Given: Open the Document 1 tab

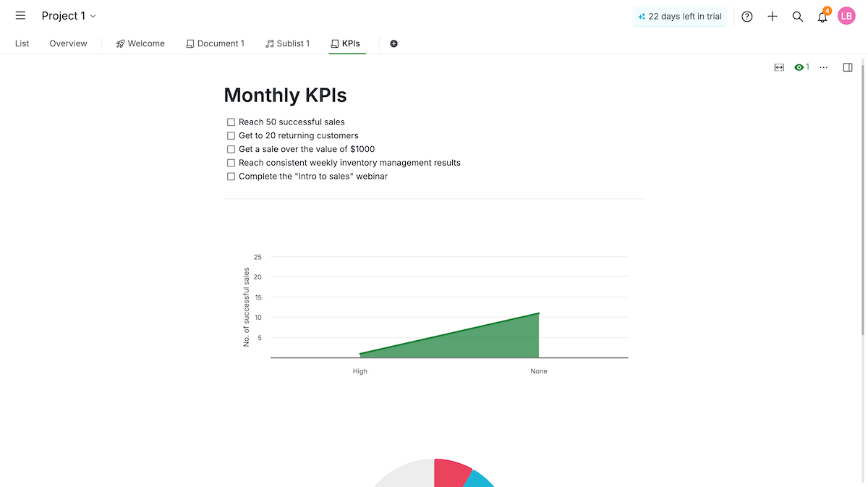Looking at the screenshot, I should pyautogui.click(x=215, y=43).
